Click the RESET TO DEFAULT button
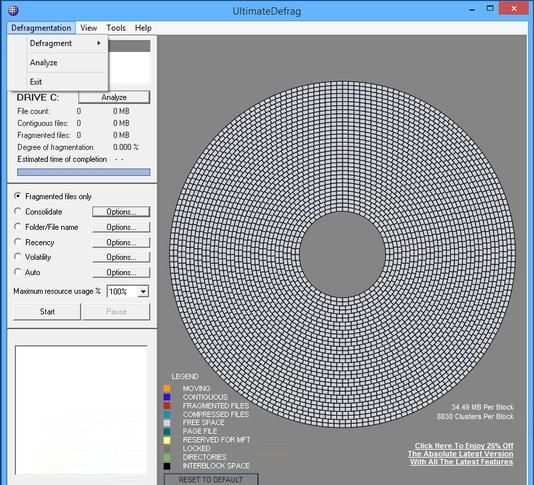Viewport: 534px width, 485px height. pos(211,479)
